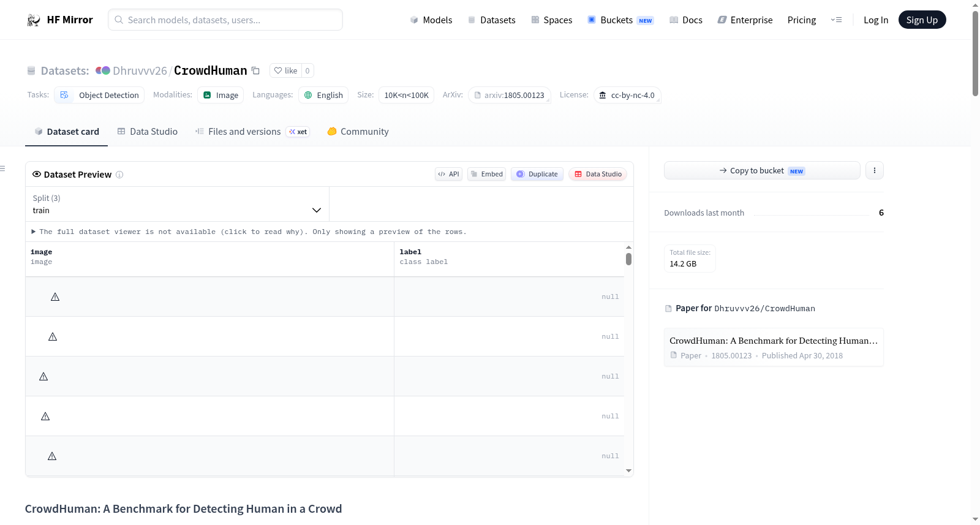The width and height of the screenshot is (980, 525).
Task: Open the API button in preview
Action: (448, 174)
